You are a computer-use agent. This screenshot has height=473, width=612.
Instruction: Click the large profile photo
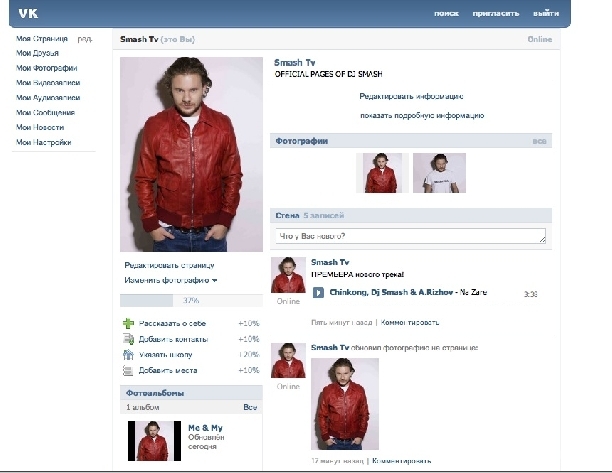(191, 154)
